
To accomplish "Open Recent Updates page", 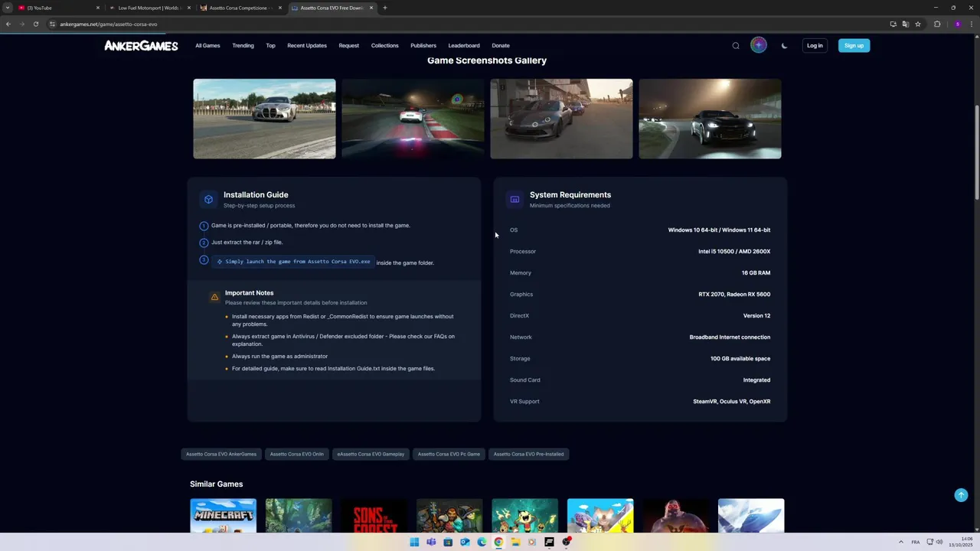I will (307, 46).
